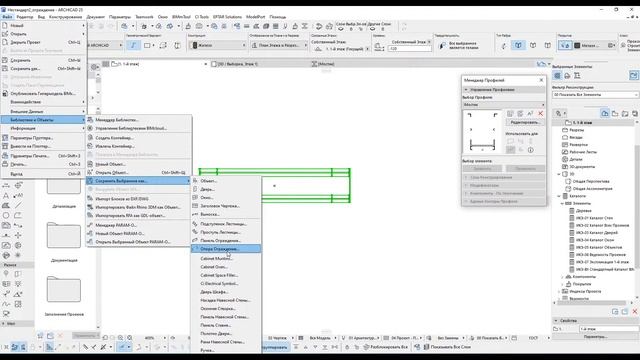
Task: Click the View Map folder icon in Navigator
Action: coord(615,113)
